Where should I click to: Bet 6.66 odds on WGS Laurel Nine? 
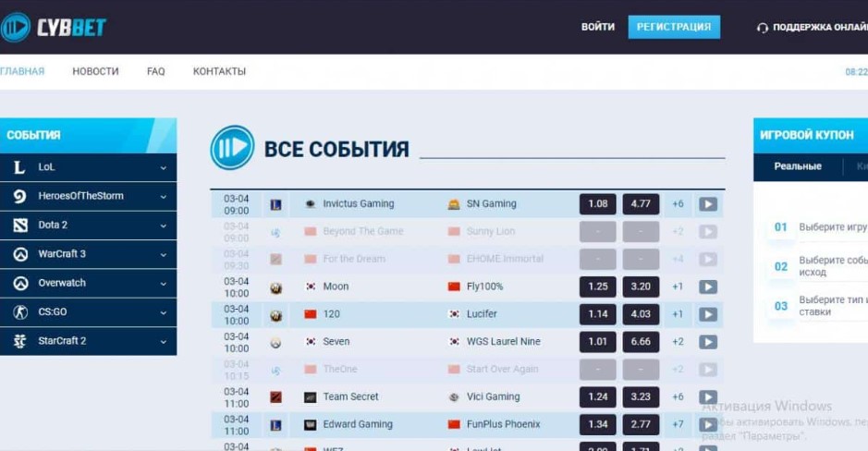pos(641,342)
